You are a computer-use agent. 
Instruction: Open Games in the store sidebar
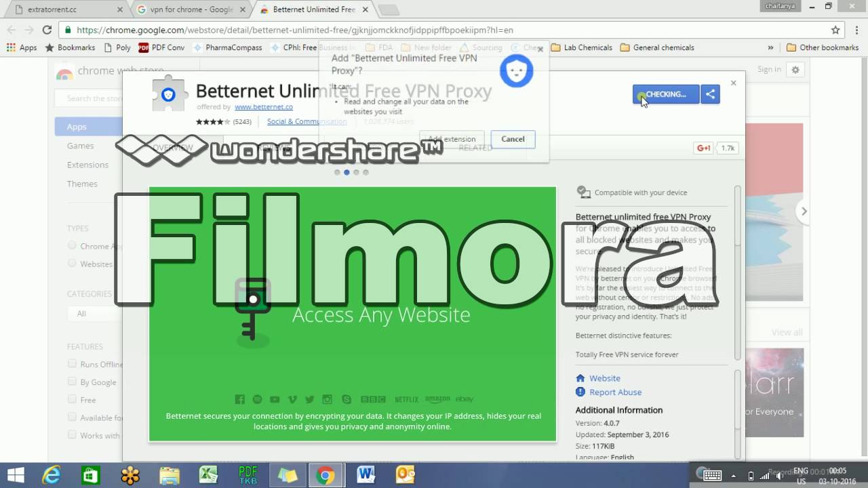[80, 146]
